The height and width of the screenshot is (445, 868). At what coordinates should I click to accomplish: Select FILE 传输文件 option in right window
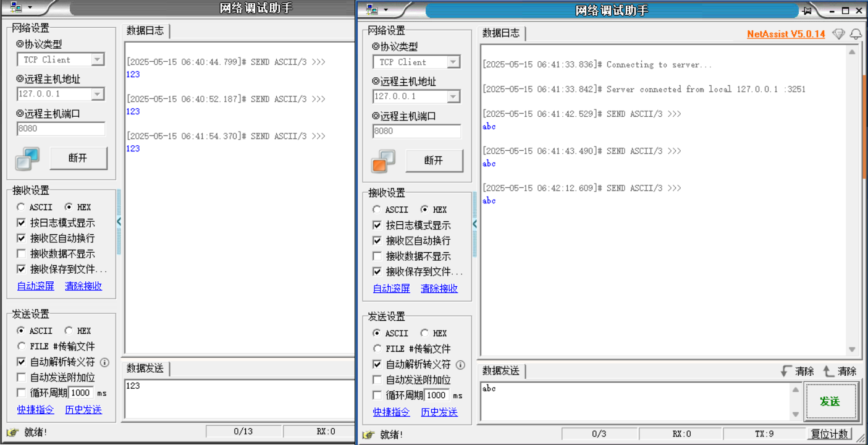tap(377, 349)
